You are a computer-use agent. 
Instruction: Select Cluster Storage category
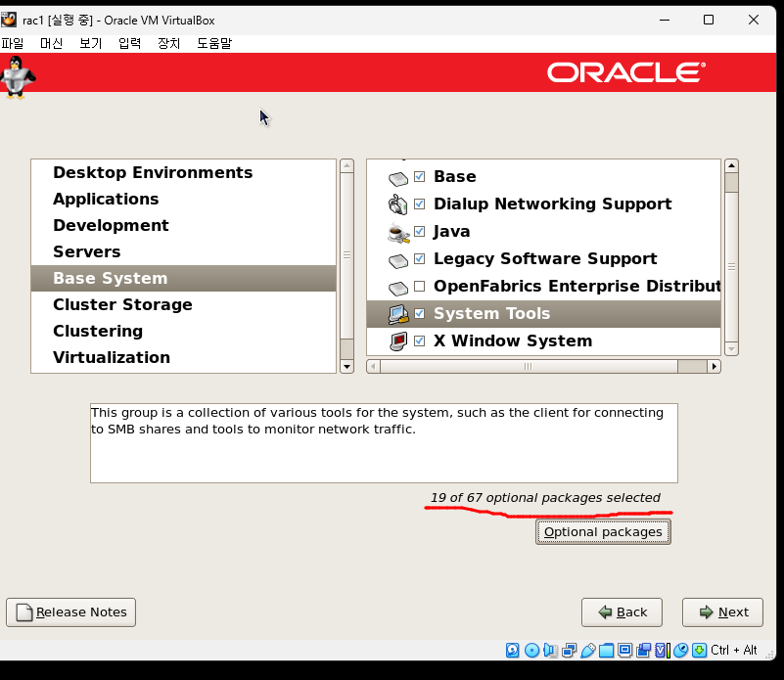[183, 305]
